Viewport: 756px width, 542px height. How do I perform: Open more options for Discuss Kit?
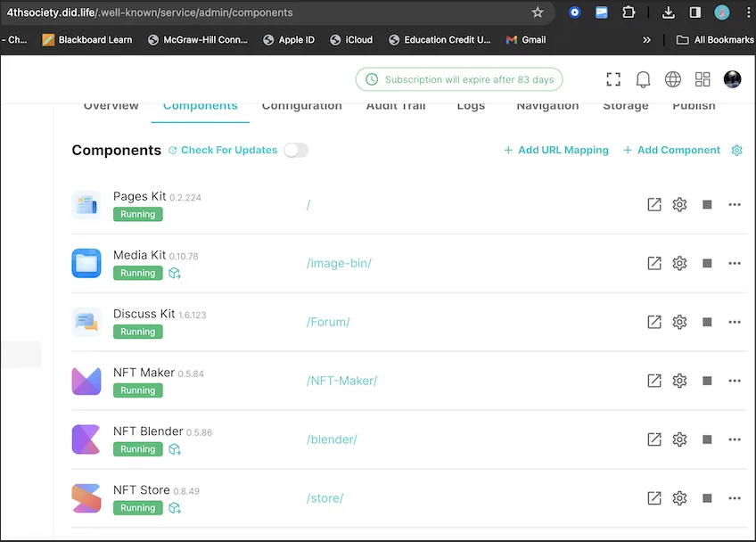(735, 322)
